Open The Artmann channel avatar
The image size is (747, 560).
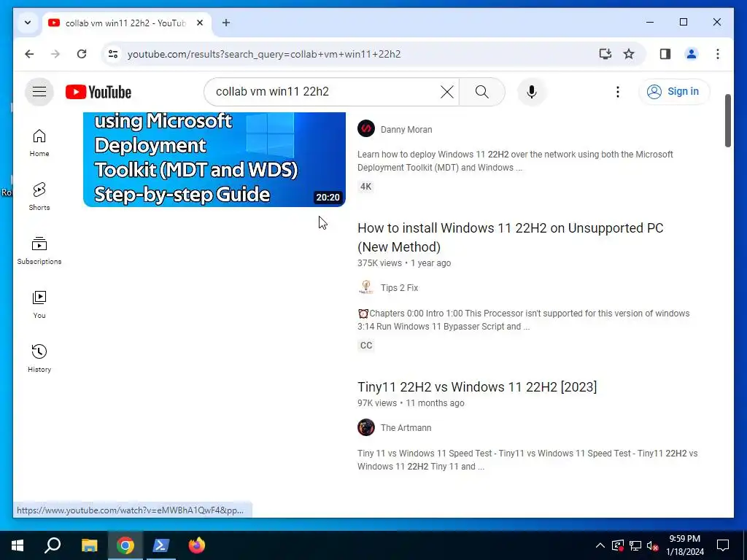pyautogui.click(x=366, y=427)
